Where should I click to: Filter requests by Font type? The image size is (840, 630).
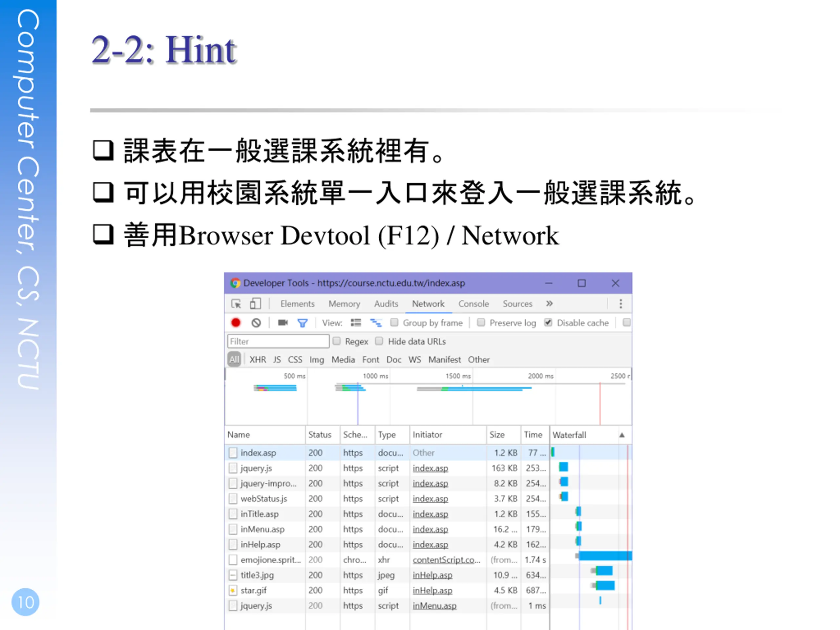coord(371,360)
